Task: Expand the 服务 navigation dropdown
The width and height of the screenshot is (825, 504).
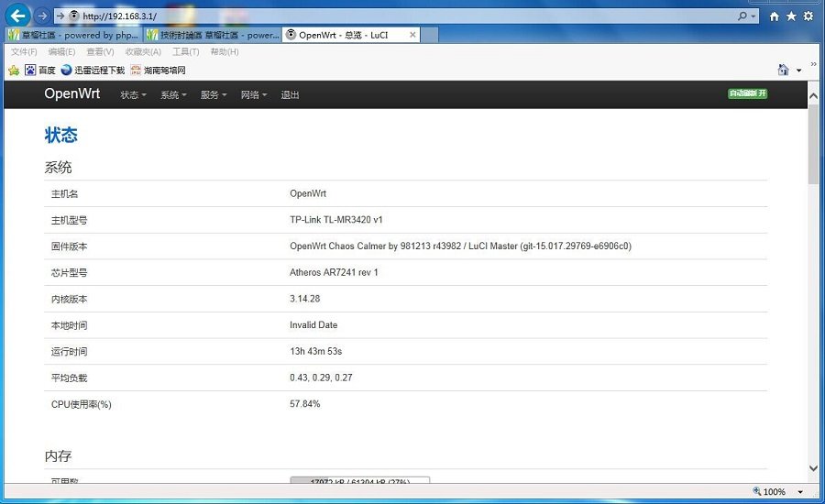Action: [x=213, y=94]
